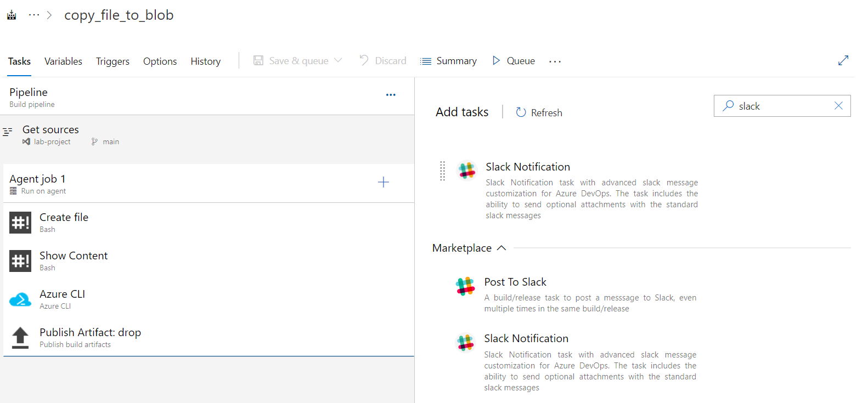Click the Get sources list icon

tap(8, 132)
